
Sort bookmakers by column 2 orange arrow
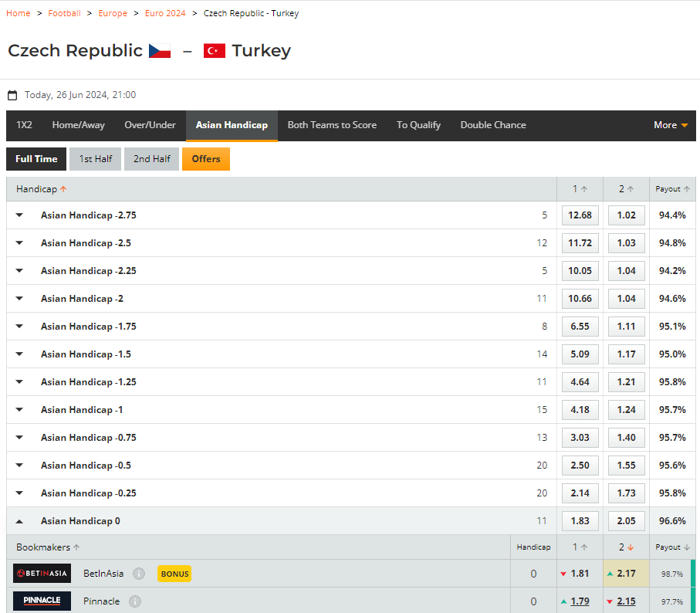click(x=631, y=547)
